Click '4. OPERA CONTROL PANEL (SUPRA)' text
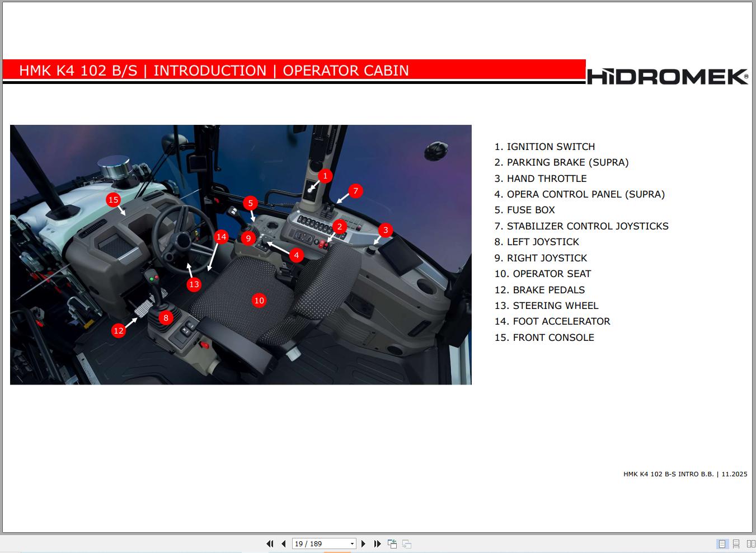This screenshot has width=756, height=553. 580,194
